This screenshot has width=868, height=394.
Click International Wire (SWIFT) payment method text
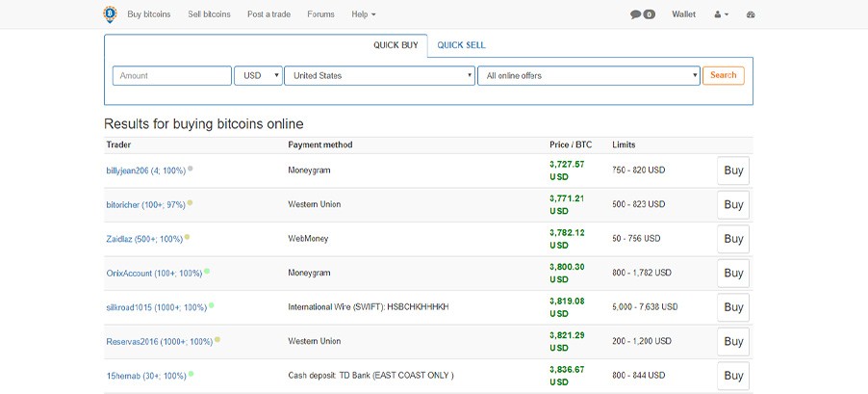click(x=369, y=307)
